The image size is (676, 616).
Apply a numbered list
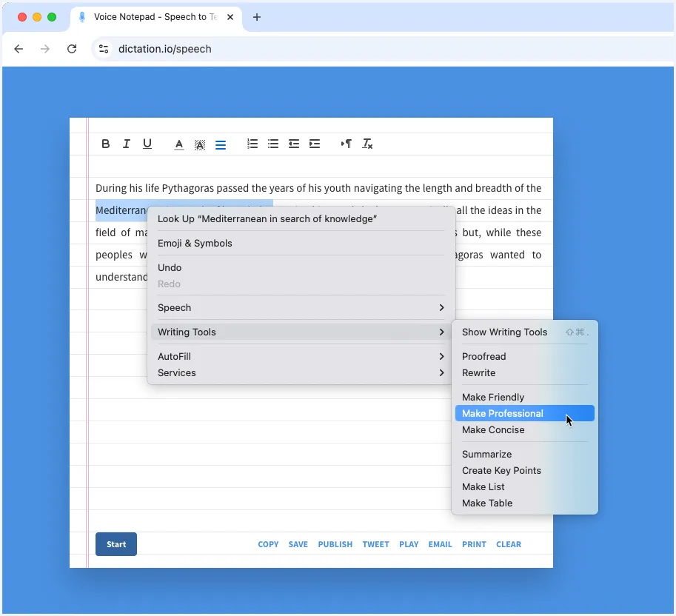coord(252,144)
